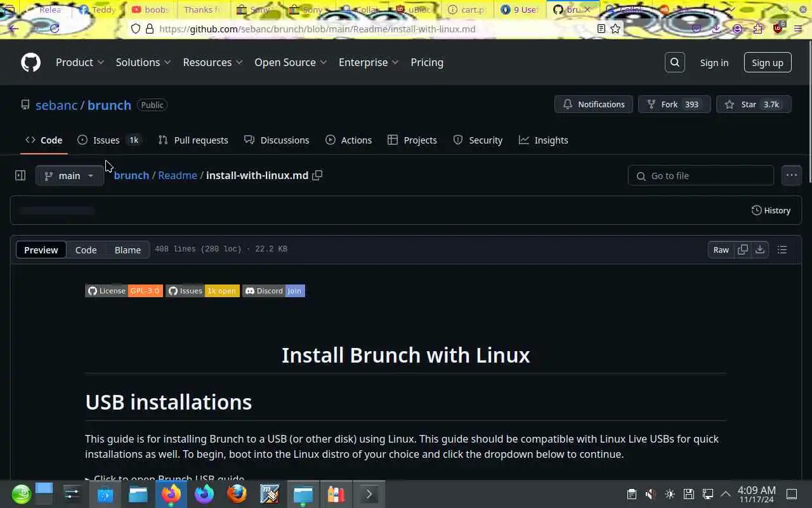
Task: View file History
Action: pos(771,210)
